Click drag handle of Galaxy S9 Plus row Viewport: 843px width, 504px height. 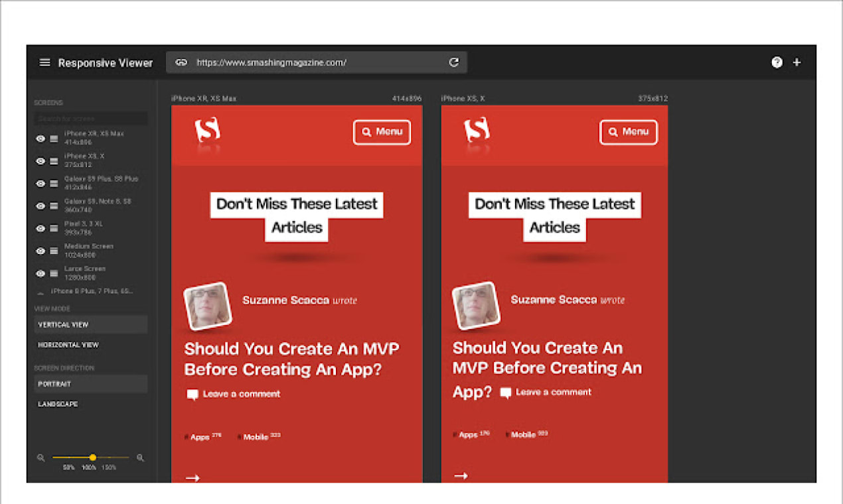pos(54,184)
